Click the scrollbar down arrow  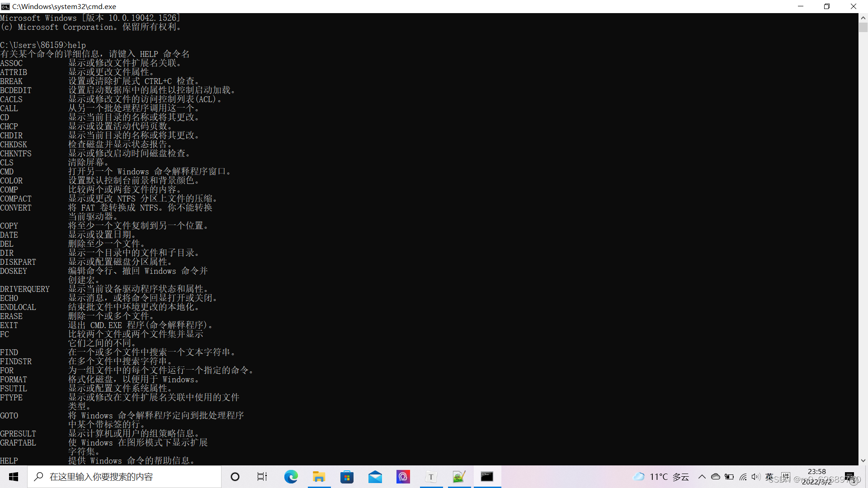pyautogui.click(x=863, y=461)
